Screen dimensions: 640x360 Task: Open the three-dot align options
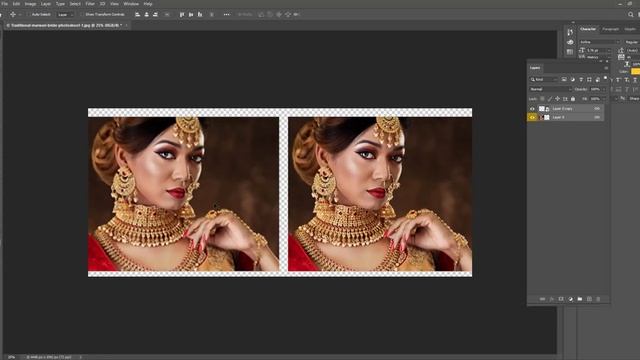pos(227,14)
